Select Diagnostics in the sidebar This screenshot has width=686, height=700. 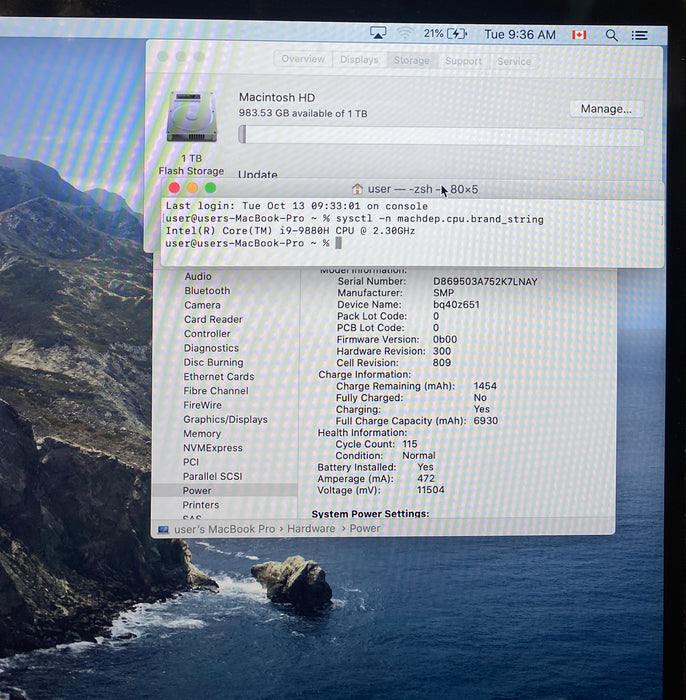click(211, 348)
